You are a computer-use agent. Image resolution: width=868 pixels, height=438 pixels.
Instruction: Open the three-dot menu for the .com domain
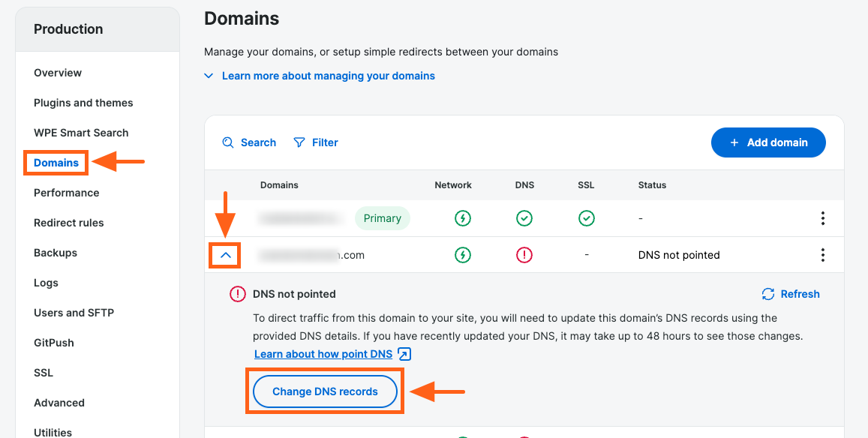tap(823, 255)
